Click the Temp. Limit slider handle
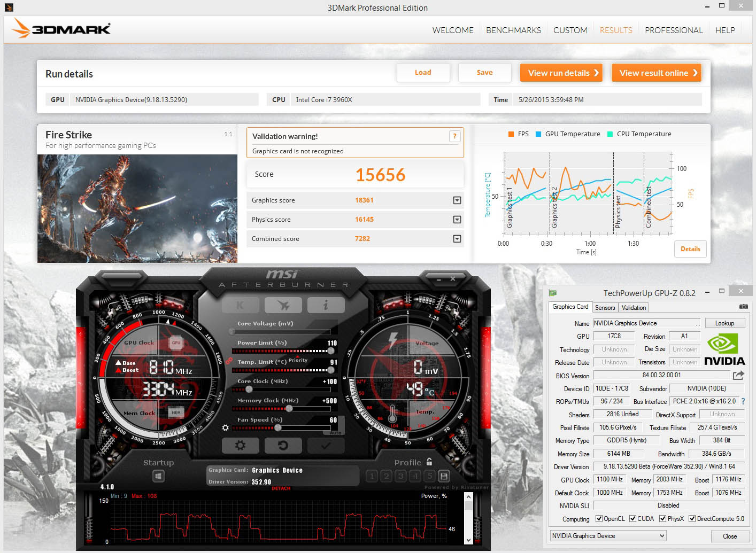Image resolution: width=756 pixels, height=553 pixels. click(331, 370)
